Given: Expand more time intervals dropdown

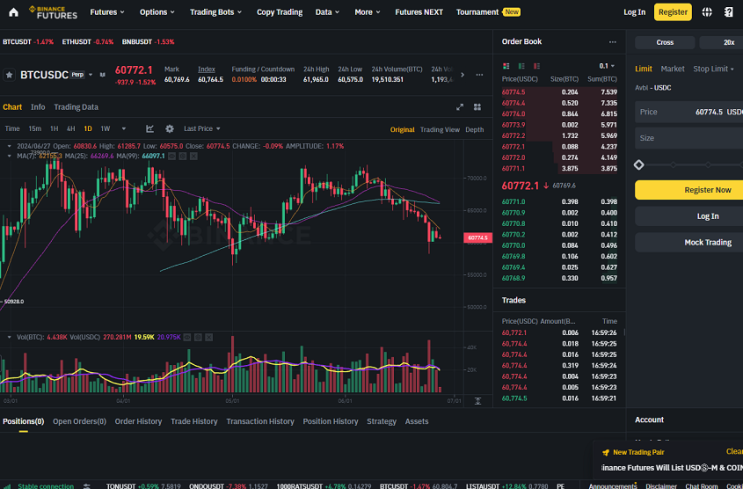Looking at the screenshot, I should 124,128.
